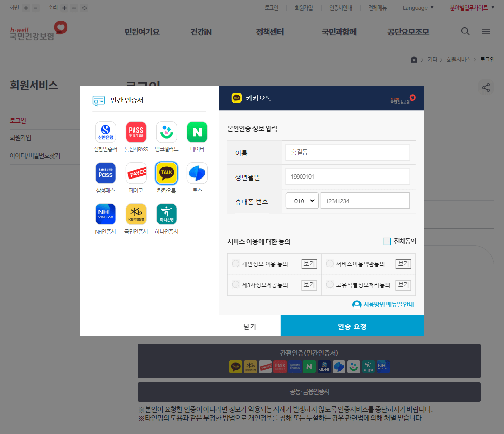Open the 민원여기요 menu

pos(142,32)
